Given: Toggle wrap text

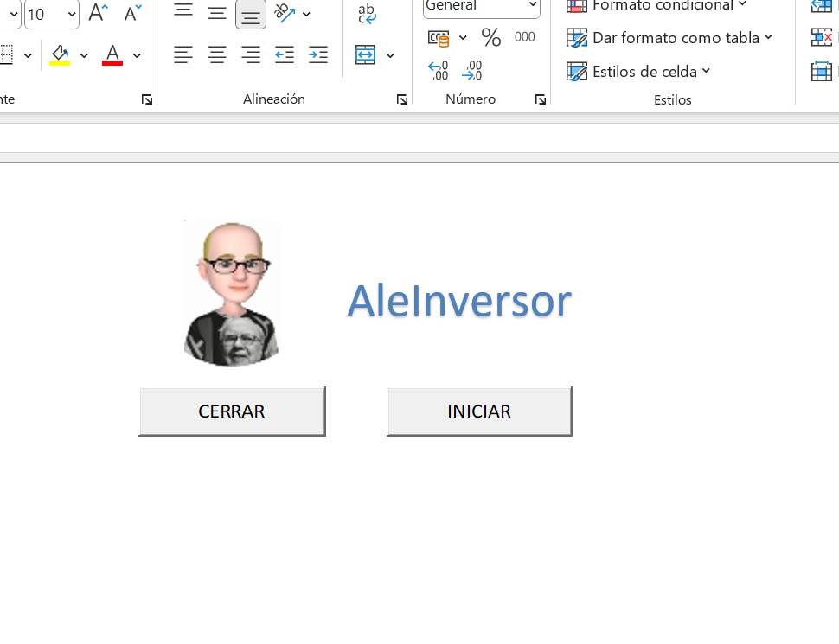Looking at the screenshot, I should click(367, 14).
